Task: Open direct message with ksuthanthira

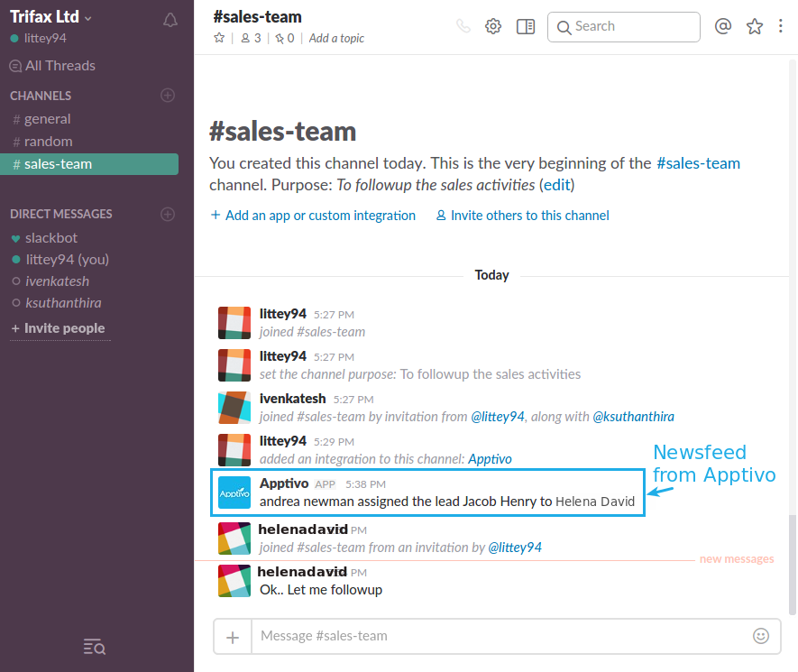Action: (x=57, y=303)
